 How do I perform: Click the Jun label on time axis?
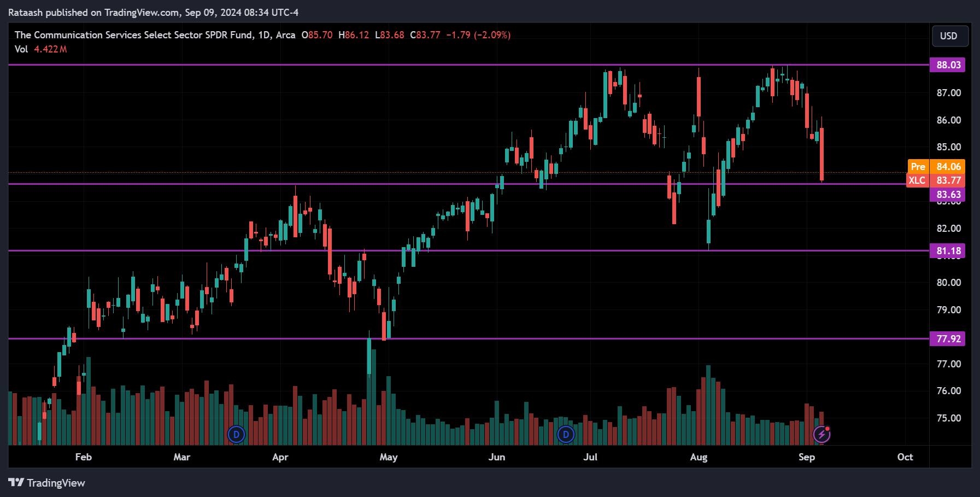[497, 457]
